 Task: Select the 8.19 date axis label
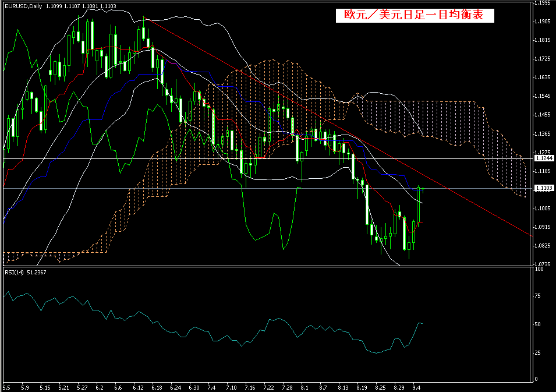pyautogui.click(x=362, y=388)
